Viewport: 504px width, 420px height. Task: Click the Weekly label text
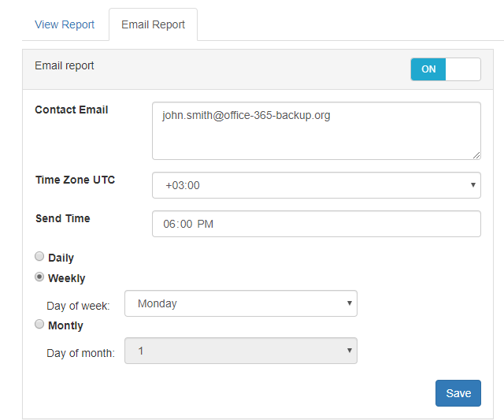point(66,278)
